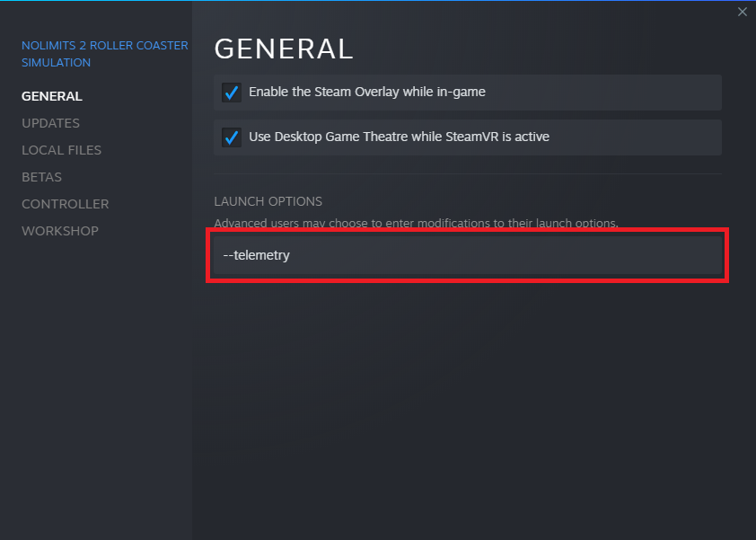Switch to the UPDATES tab

point(50,123)
